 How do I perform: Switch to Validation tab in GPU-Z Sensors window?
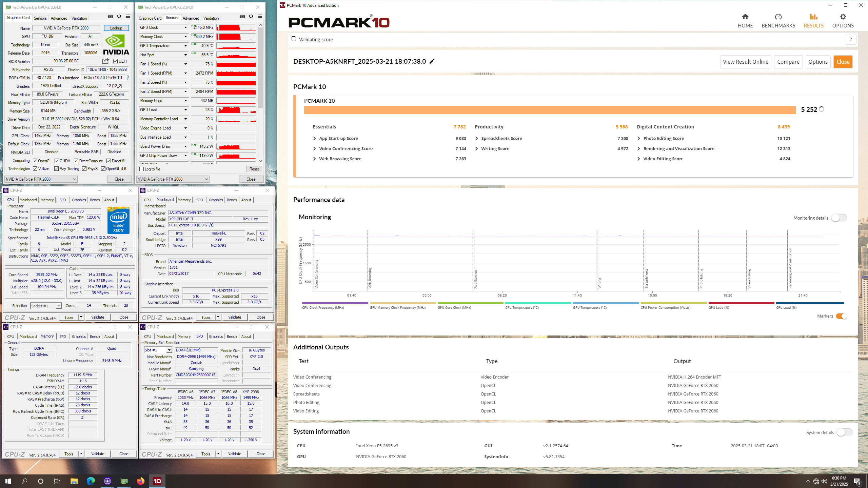click(211, 18)
